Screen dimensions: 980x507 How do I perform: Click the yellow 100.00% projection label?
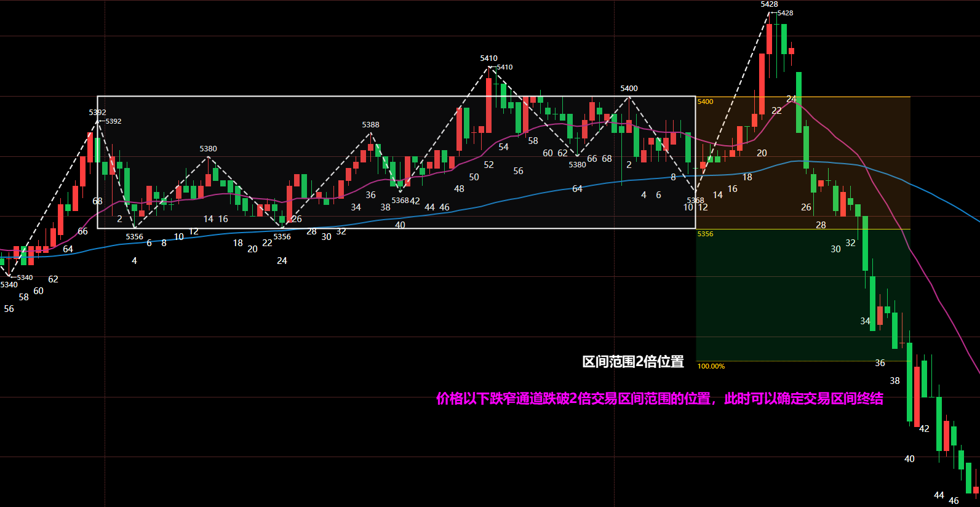[711, 366]
